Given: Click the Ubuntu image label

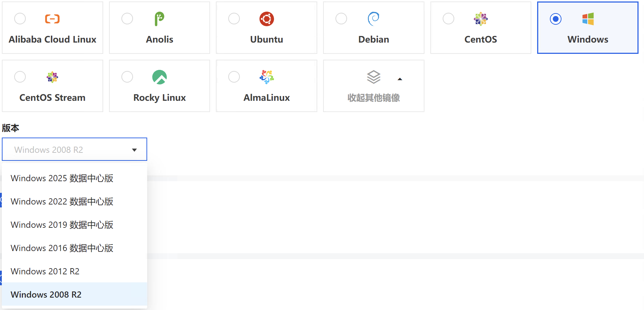Looking at the screenshot, I should pos(267,39).
